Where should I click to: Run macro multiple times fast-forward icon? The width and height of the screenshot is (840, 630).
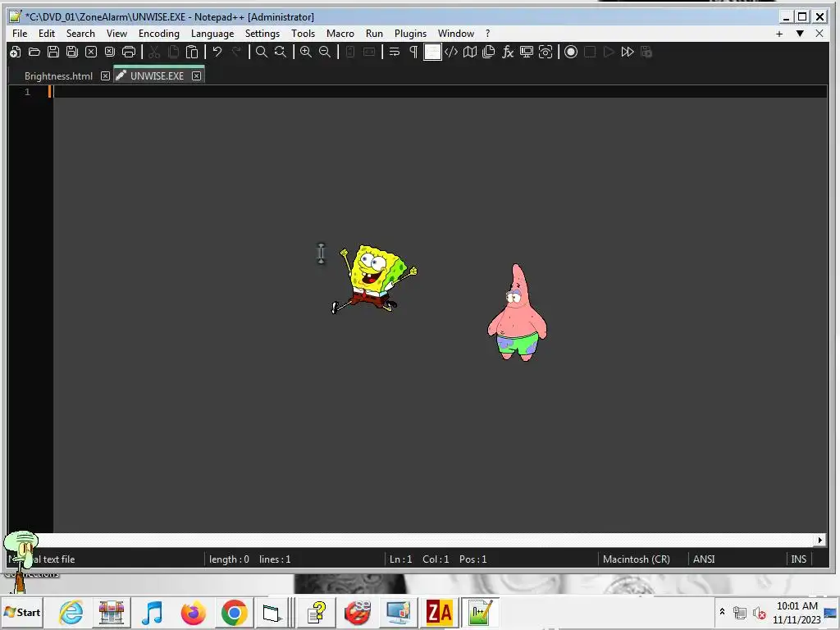click(628, 52)
